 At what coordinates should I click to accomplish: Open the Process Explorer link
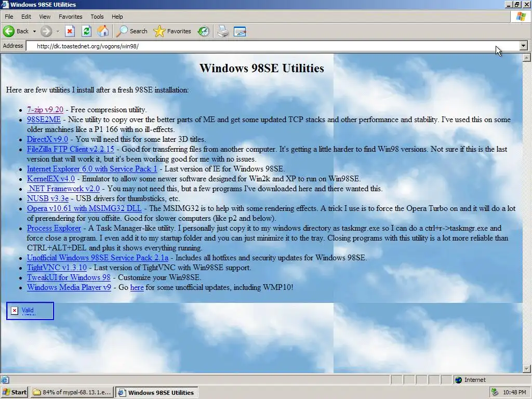coord(54,228)
